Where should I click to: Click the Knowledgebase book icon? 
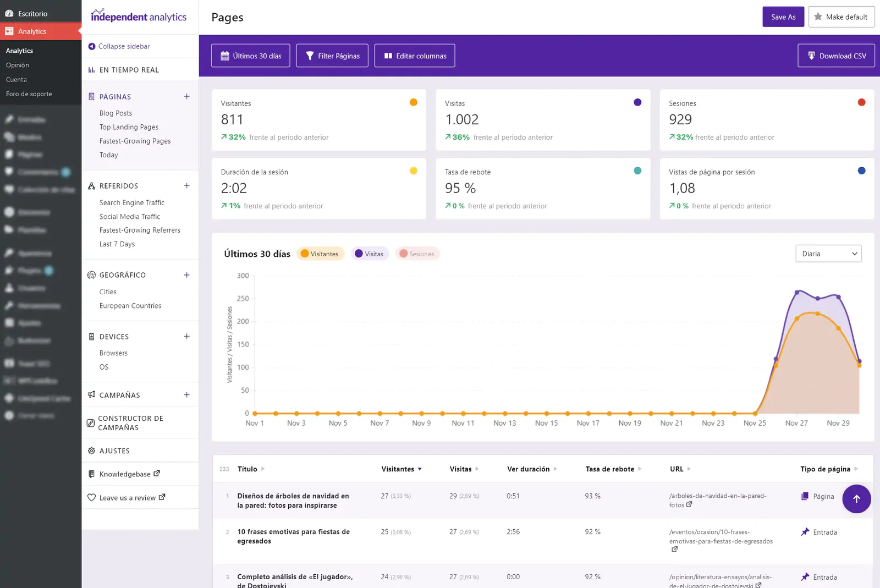click(91, 474)
